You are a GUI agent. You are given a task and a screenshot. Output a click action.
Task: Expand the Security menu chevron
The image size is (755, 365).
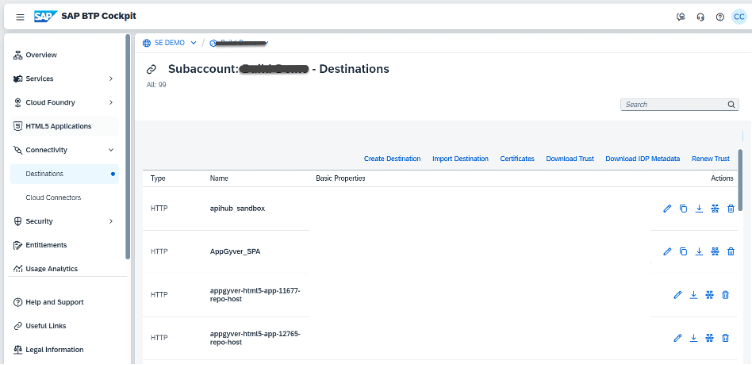111,222
